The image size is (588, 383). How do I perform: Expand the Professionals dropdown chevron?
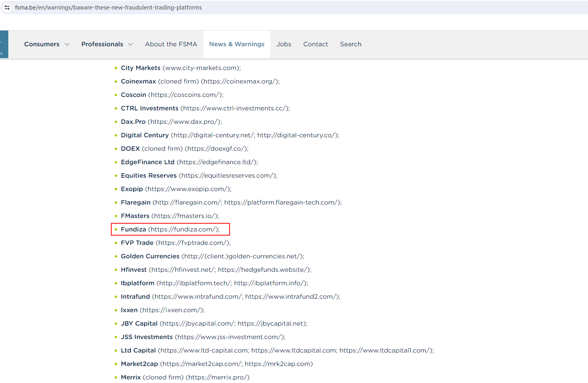click(130, 44)
